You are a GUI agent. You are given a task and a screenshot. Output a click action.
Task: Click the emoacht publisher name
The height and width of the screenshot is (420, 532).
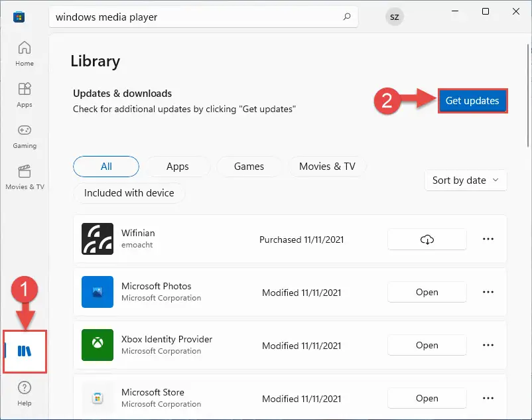click(x=137, y=245)
